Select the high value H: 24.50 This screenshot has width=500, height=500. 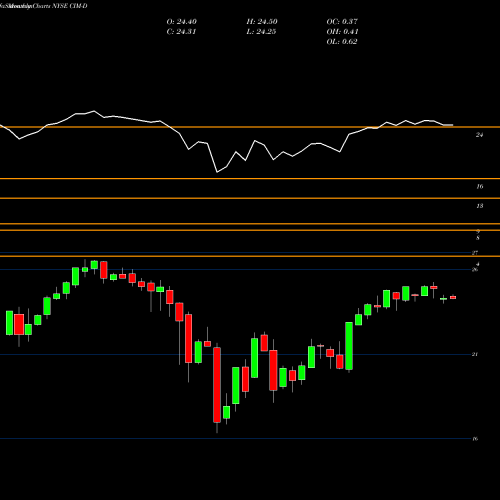(262, 22)
